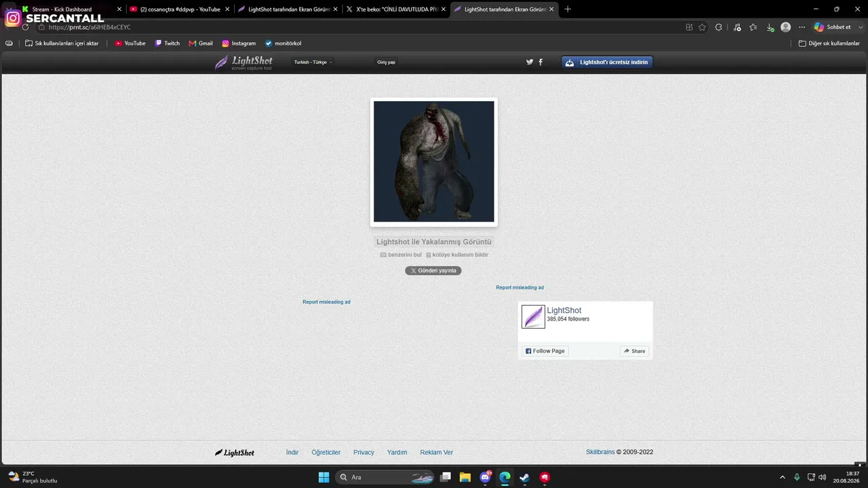The image size is (868, 488).
Task: Show hidden system tray icons
Action: click(x=782, y=477)
